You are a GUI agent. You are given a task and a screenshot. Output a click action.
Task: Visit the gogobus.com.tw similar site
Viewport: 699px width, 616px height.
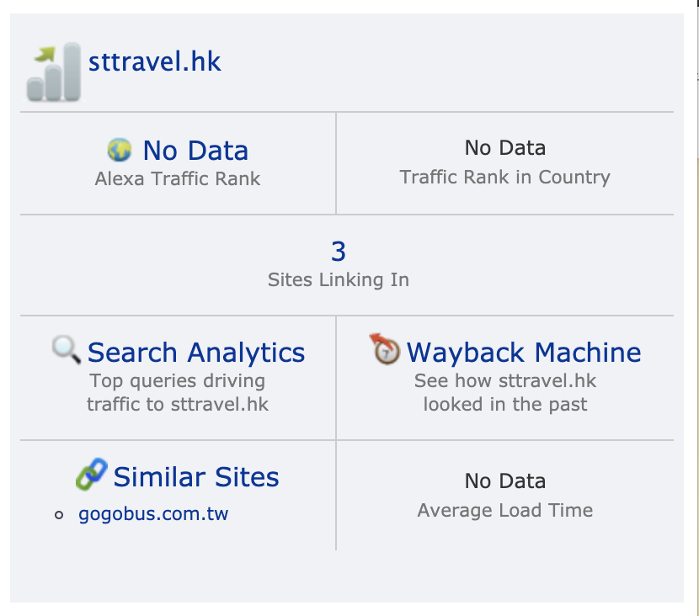pos(153,514)
